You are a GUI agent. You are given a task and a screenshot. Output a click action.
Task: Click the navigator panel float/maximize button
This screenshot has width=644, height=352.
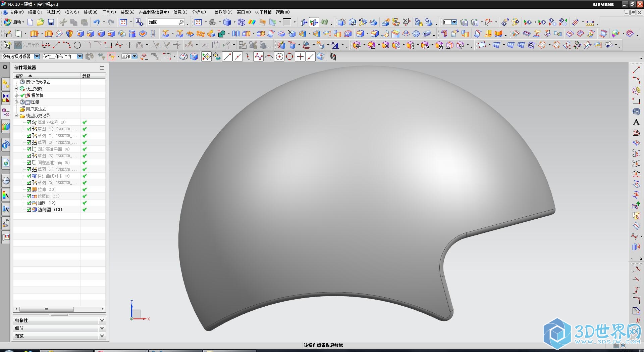(102, 68)
